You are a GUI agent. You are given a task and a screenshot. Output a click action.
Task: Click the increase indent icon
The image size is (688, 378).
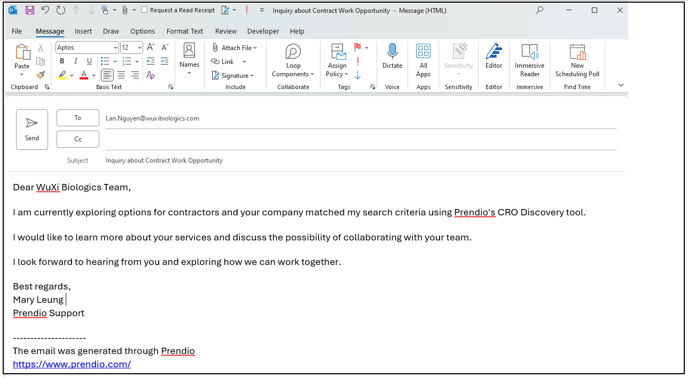pos(165,61)
